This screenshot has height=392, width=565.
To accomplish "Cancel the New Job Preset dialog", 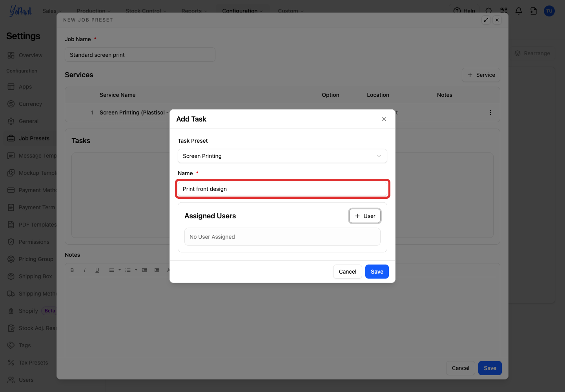I will coord(461,368).
